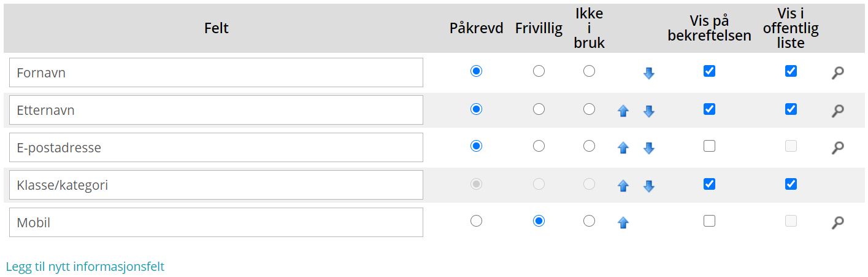Move Etternavn field up with arrow
The width and height of the screenshot is (868, 277).
coord(623,111)
